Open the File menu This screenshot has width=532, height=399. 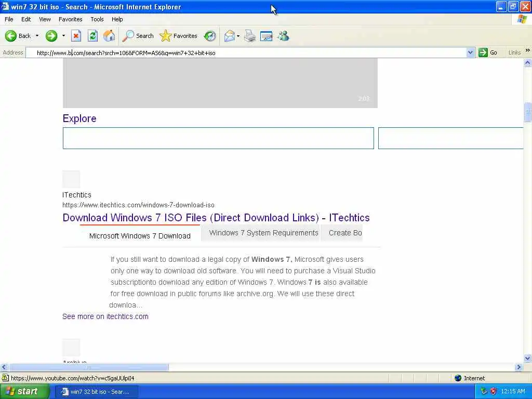9,19
